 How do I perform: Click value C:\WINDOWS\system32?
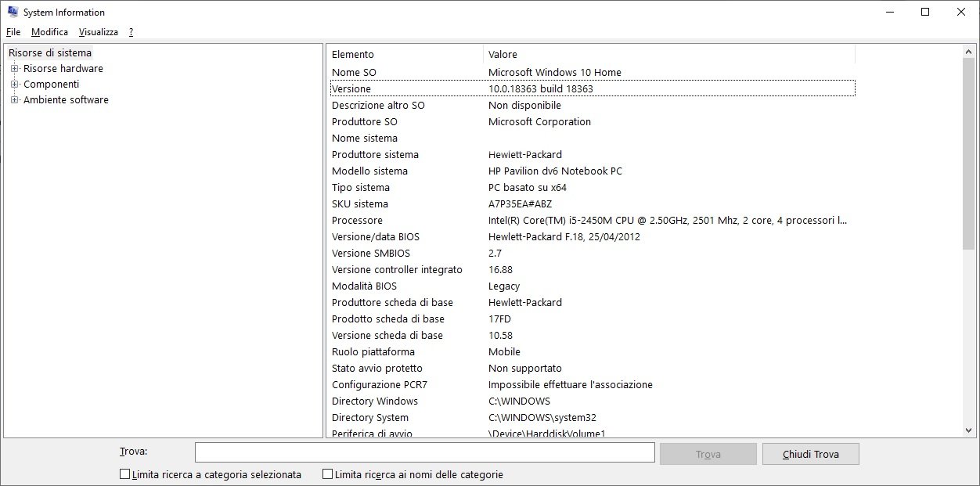point(542,418)
